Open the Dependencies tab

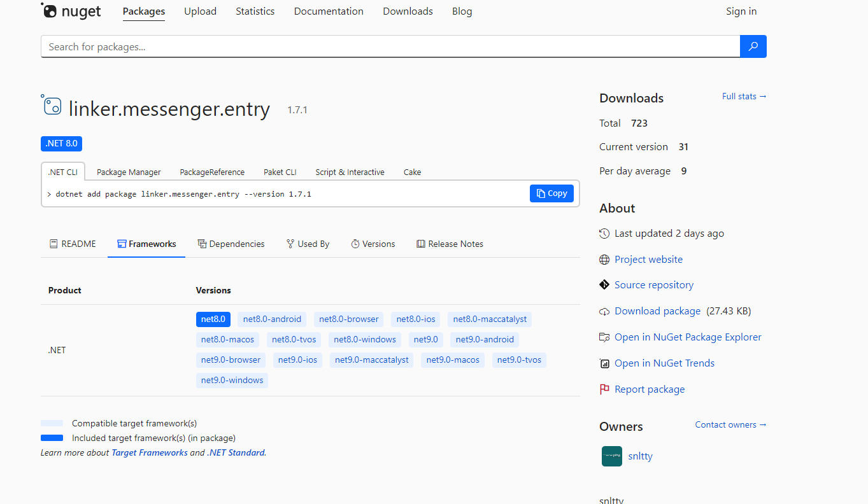(x=231, y=244)
